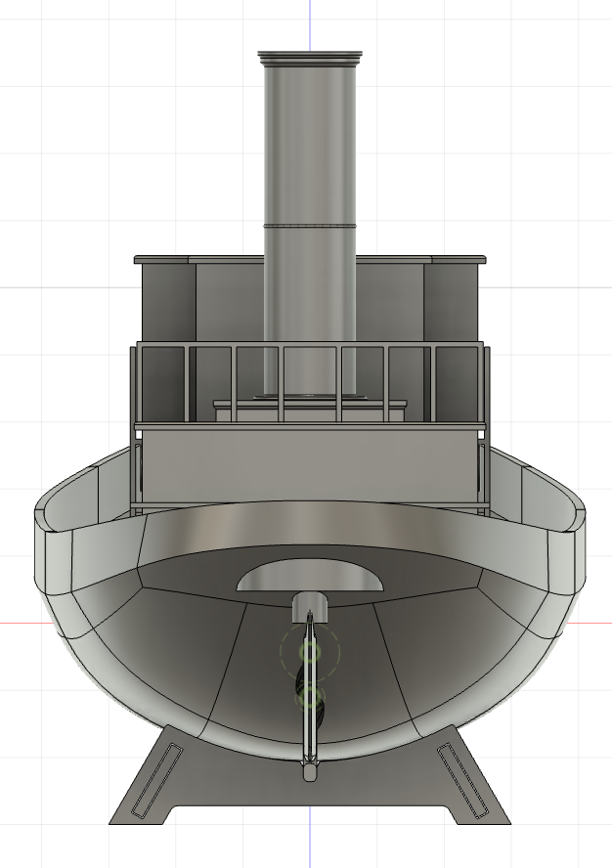612x868 pixels.
Task: Select the arched opening in the stern
Action: click(x=310, y=576)
